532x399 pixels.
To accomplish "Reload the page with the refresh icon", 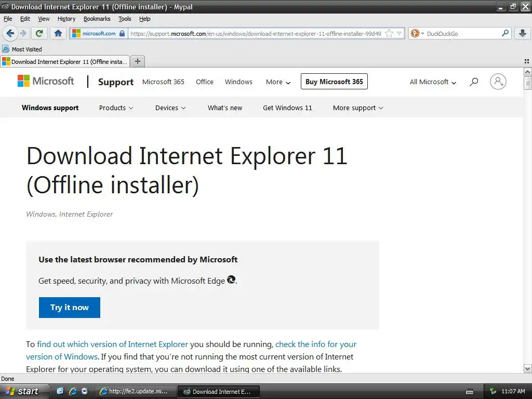I will pyautogui.click(x=39, y=33).
